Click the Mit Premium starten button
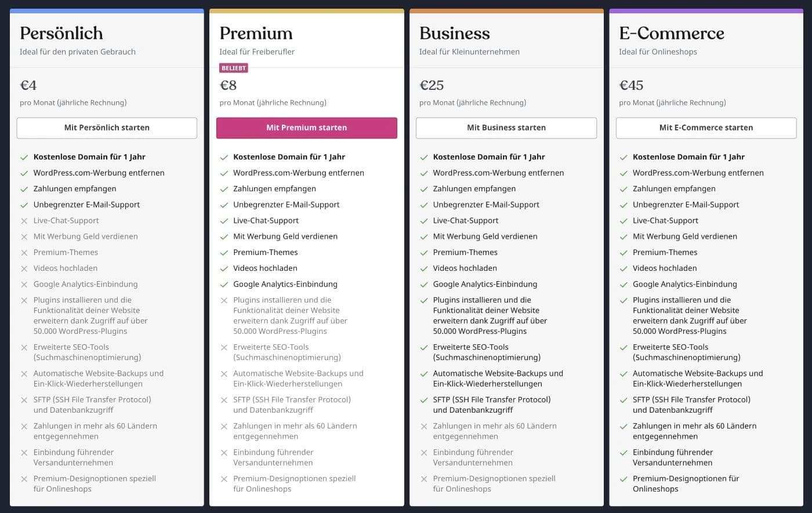812x513 pixels. coord(306,128)
